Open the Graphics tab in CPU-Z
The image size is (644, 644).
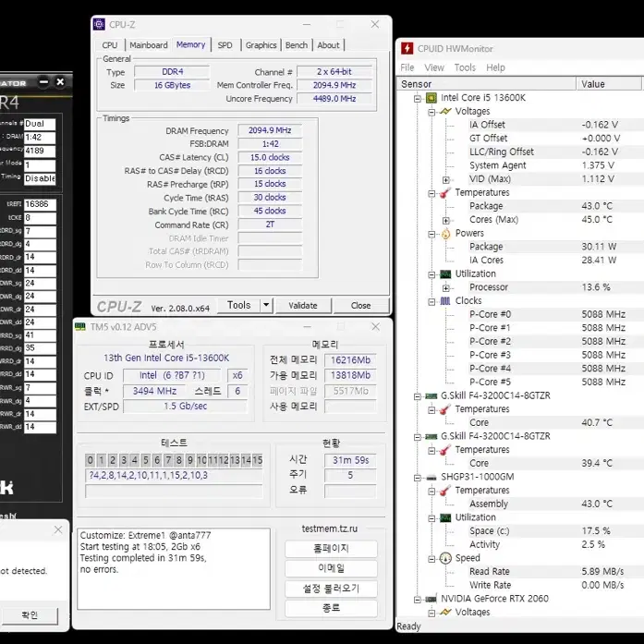pyautogui.click(x=261, y=45)
